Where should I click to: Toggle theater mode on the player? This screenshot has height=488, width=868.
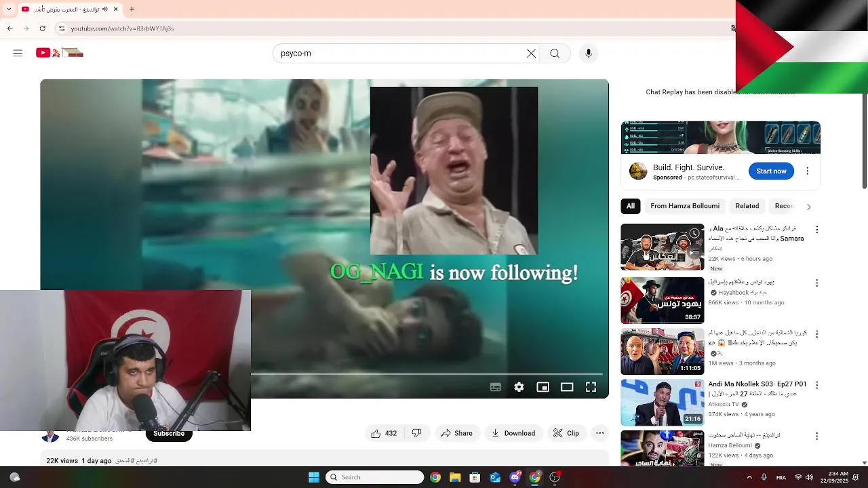point(567,387)
